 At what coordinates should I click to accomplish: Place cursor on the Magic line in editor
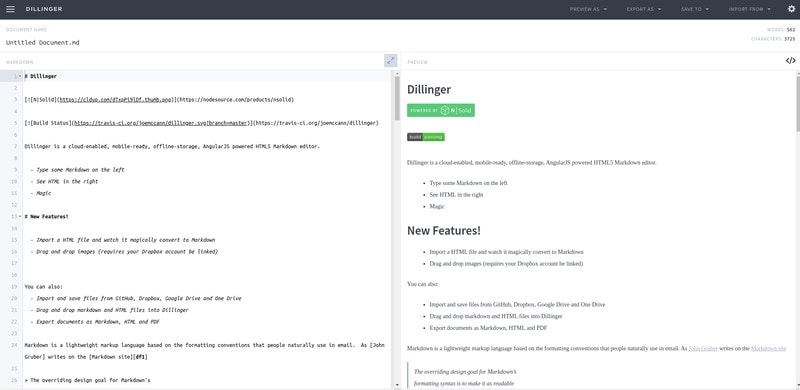point(44,193)
